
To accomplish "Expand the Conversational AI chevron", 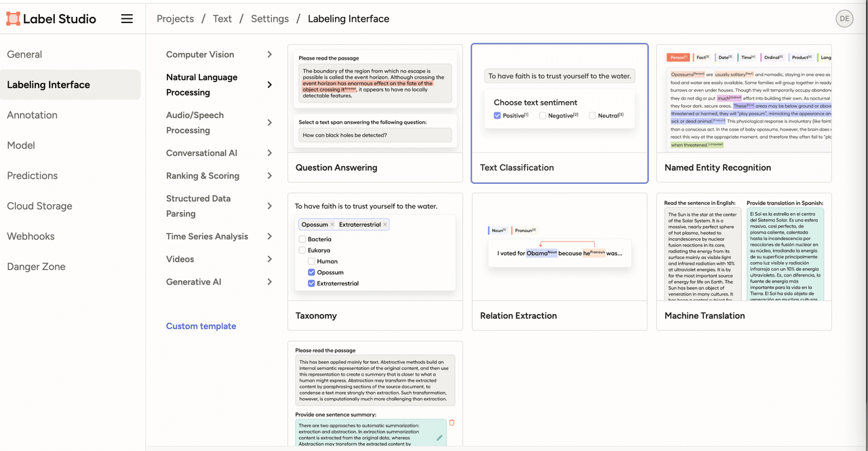I will [269, 153].
